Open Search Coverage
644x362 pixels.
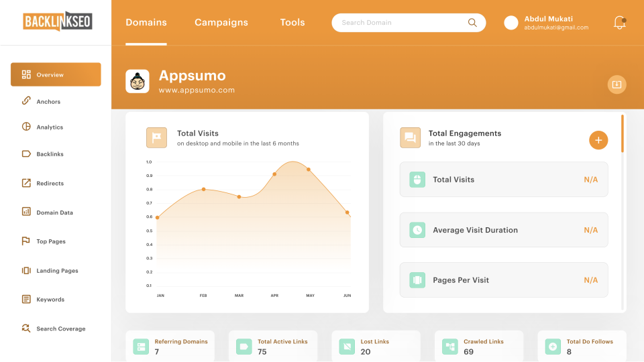[x=61, y=328]
